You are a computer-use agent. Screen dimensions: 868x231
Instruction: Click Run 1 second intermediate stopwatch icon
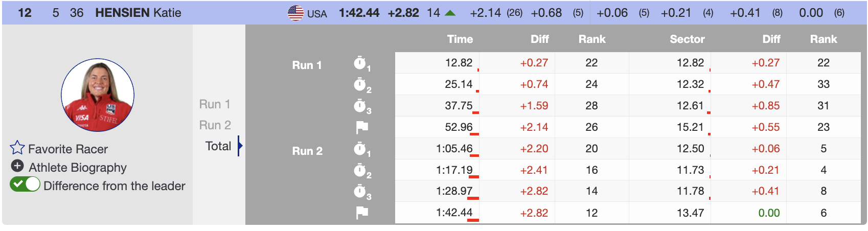pos(360,85)
